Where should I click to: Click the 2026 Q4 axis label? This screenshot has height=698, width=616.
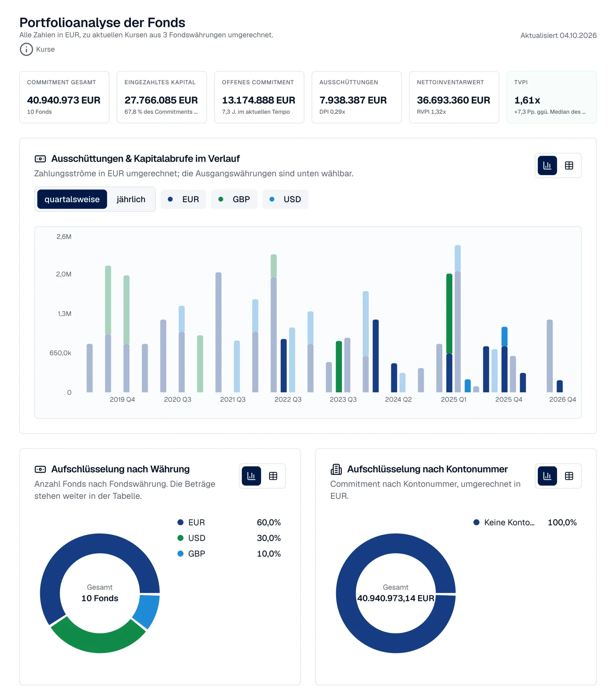[x=562, y=399]
